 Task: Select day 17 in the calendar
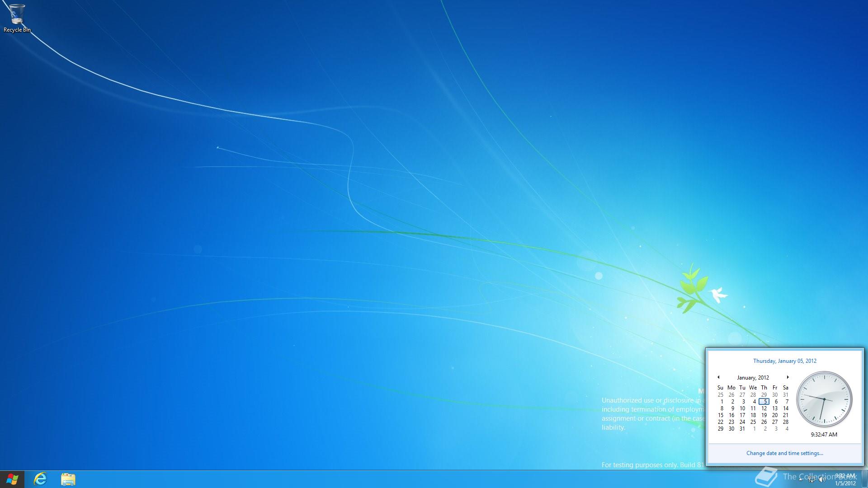click(742, 415)
